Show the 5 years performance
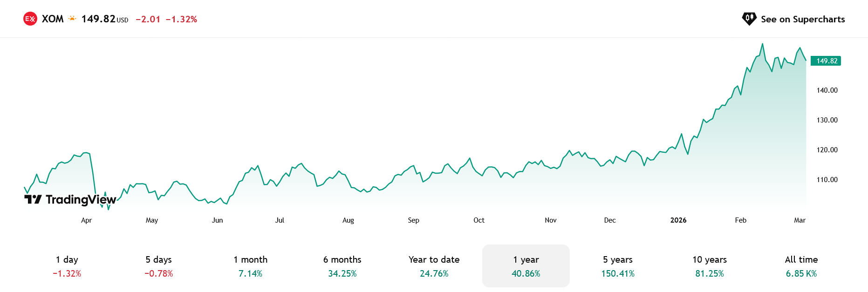Image resolution: width=868 pixels, height=292 pixels. 617,266
